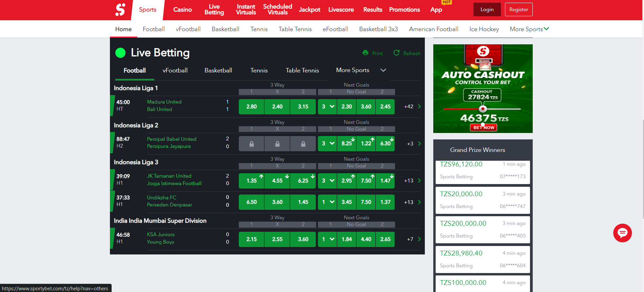Image resolution: width=644 pixels, height=292 pixels.
Task: Click the Print icon in Live Betting
Action: 365,53
